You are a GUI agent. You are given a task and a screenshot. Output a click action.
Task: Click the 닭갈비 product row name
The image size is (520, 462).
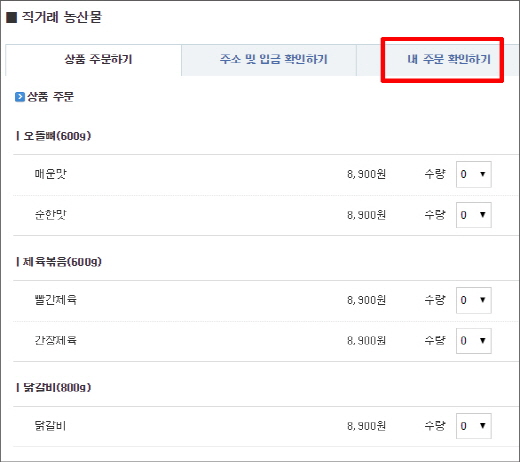[x=50, y=426]
